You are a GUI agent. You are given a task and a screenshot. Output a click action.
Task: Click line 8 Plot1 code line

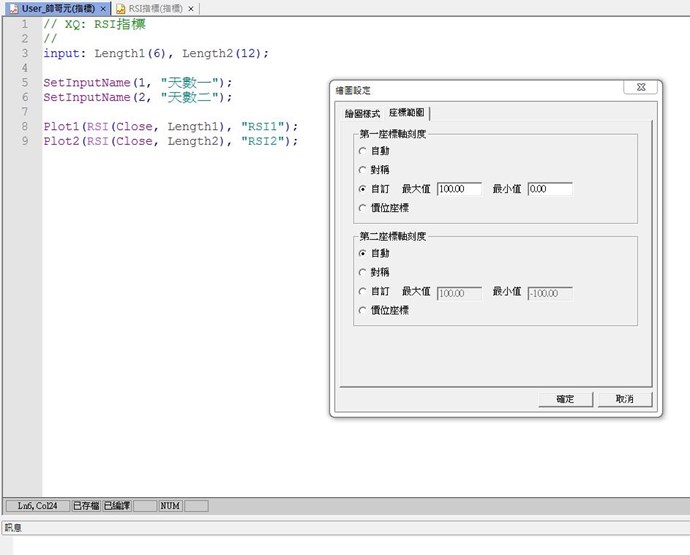tap(170, 126)
